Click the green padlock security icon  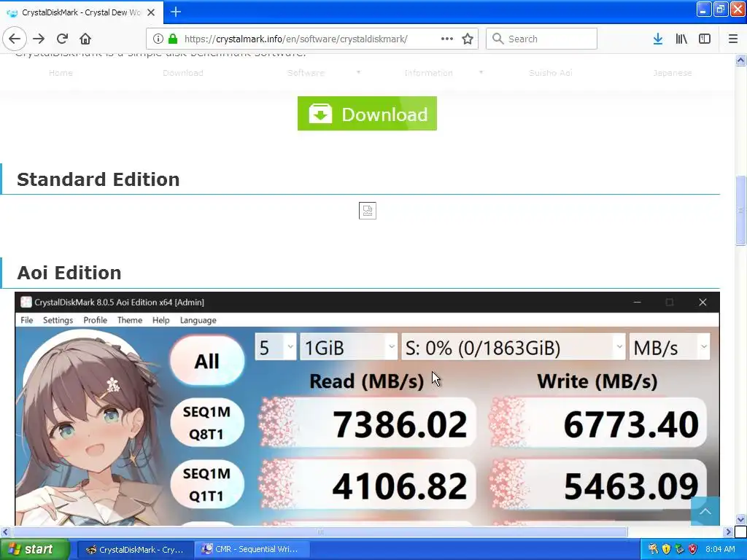[173, 39]
